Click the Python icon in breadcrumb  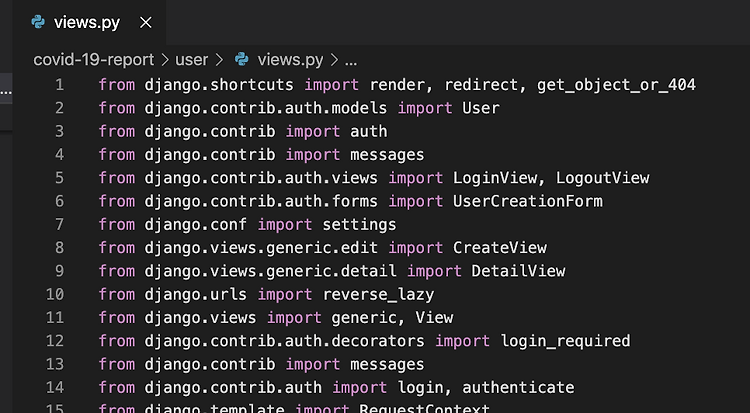[242, 59]
